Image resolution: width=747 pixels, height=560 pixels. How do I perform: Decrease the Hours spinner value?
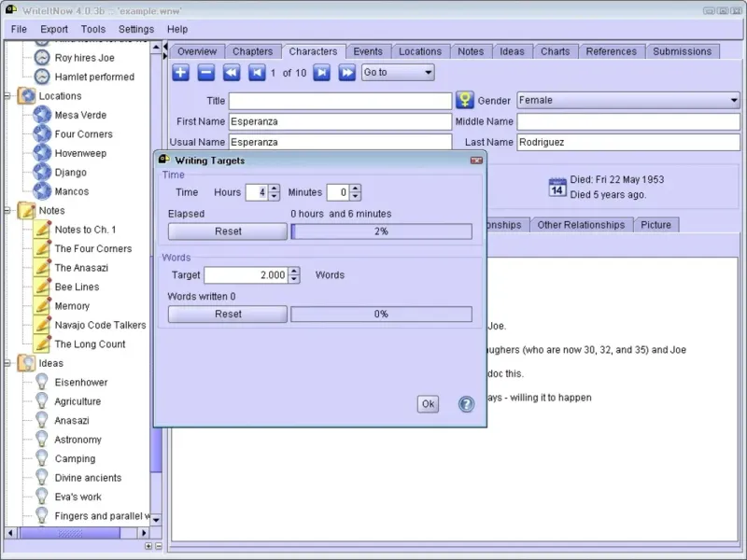[x=274, y=196]
